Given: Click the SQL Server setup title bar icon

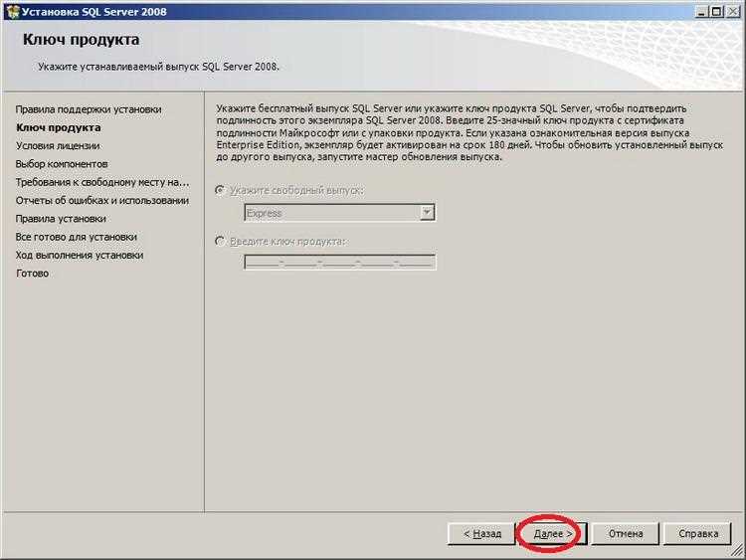Looking at the screenshot, I should pyautogui.click(x=13, y=11).
